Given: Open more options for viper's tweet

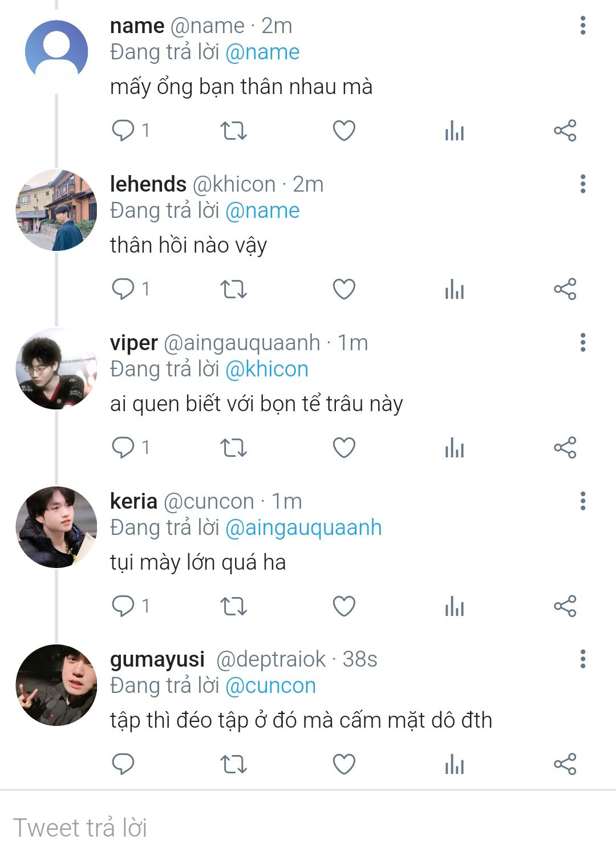Looking at the screenshot, I should tap(582, 343).
